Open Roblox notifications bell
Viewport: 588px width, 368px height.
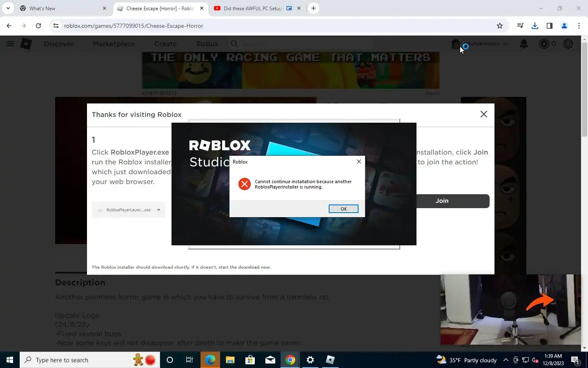coord(524,44)
